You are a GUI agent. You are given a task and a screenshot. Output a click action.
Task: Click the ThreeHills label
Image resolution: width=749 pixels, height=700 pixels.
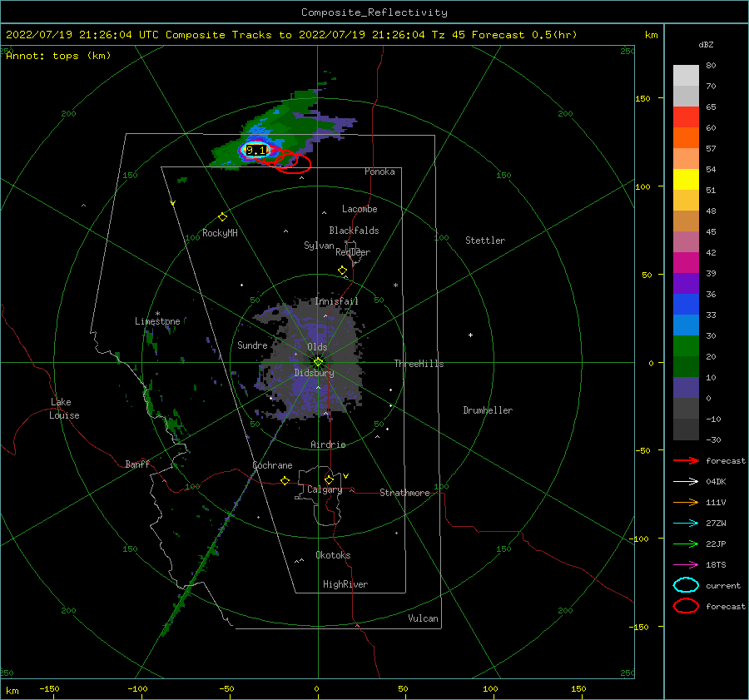tap(419, 364)
